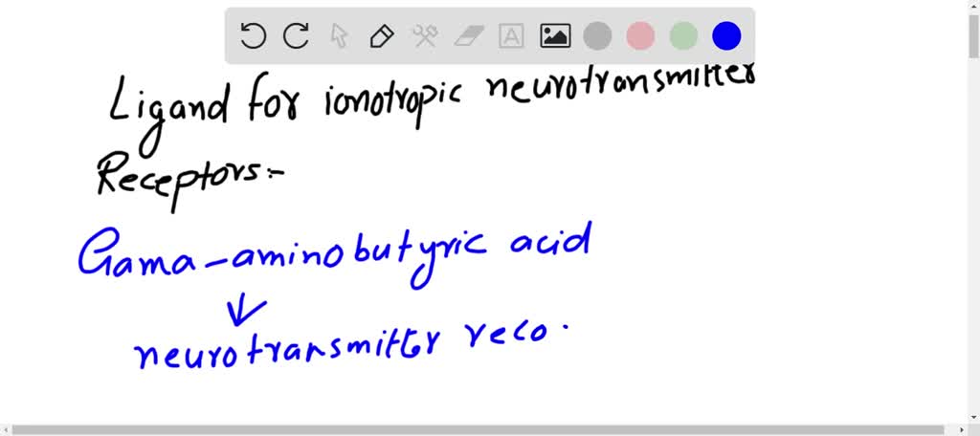Click the scroll up arrow

[973, 6]
